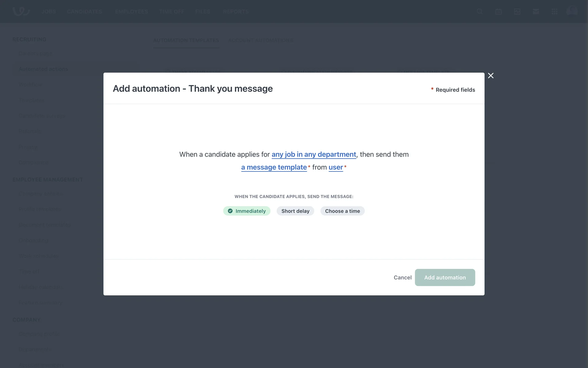
Task: Select the Immediately timing option
Action: (x=247, y=211)
